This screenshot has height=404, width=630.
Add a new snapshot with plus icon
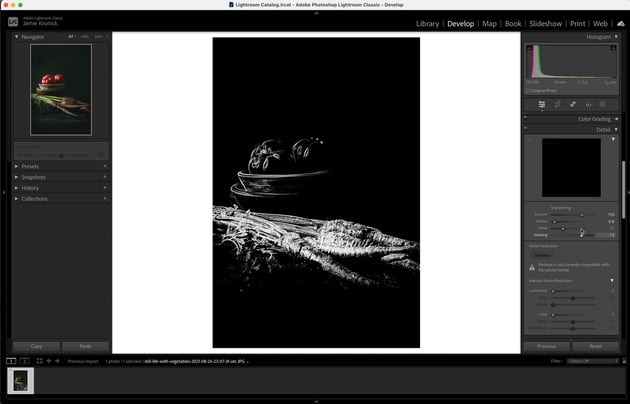[105, 177]
